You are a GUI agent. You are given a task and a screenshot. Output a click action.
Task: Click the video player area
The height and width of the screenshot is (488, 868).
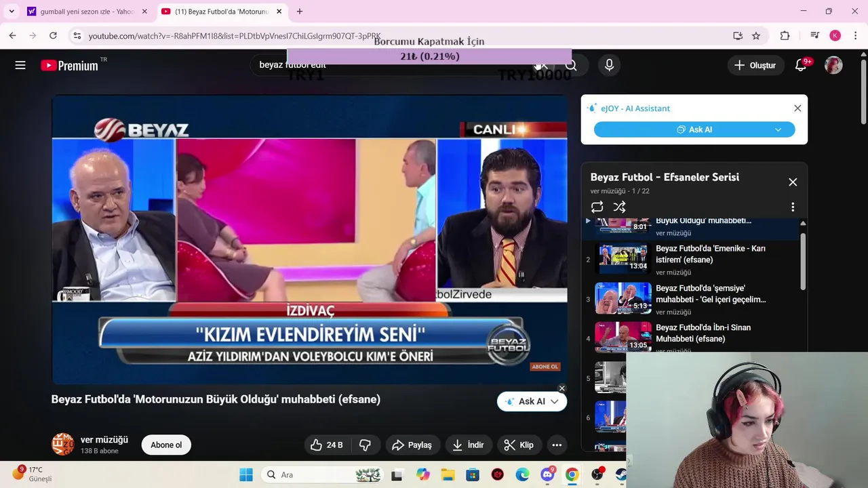[309, 240]
